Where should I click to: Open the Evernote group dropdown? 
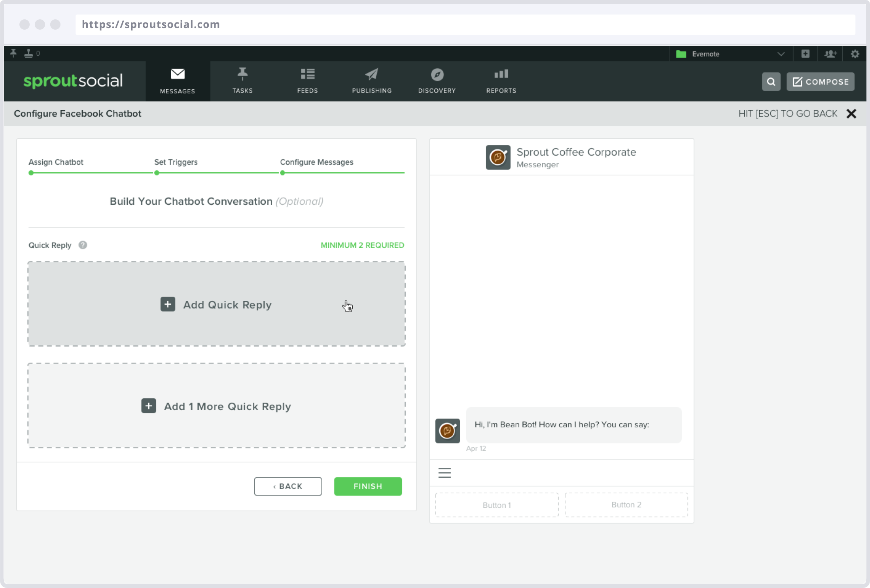731,54
